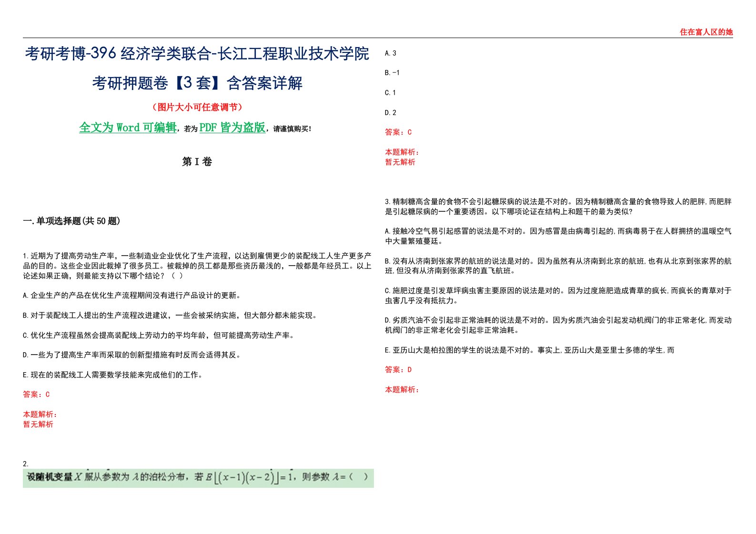Click question 1 answer 答案：C

36,395
